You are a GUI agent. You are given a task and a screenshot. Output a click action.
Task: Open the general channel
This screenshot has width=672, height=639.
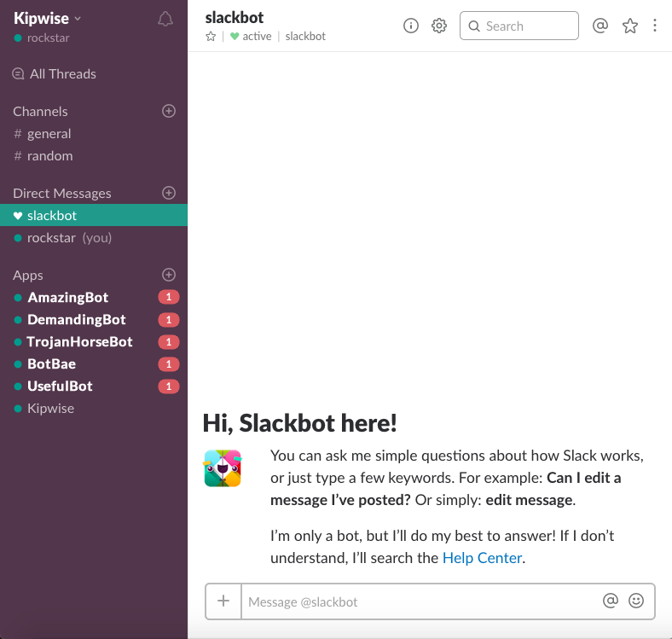pyautogui.click(x=49, y=134)
